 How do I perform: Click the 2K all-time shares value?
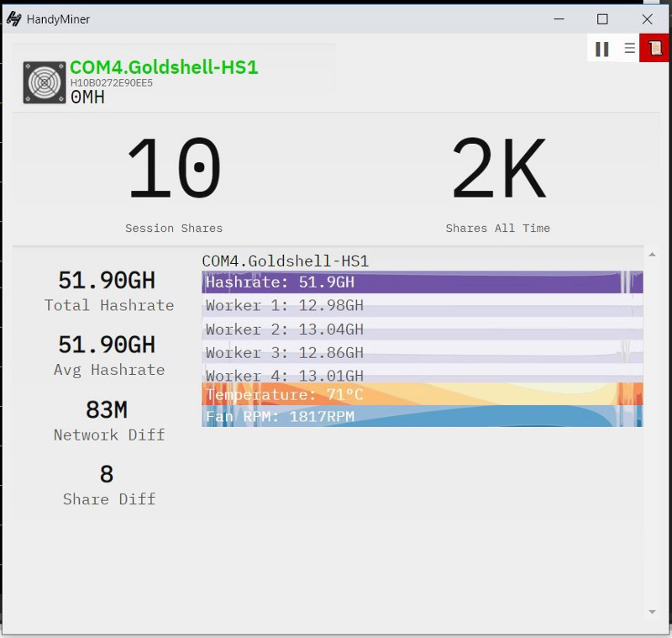[499, 167]
